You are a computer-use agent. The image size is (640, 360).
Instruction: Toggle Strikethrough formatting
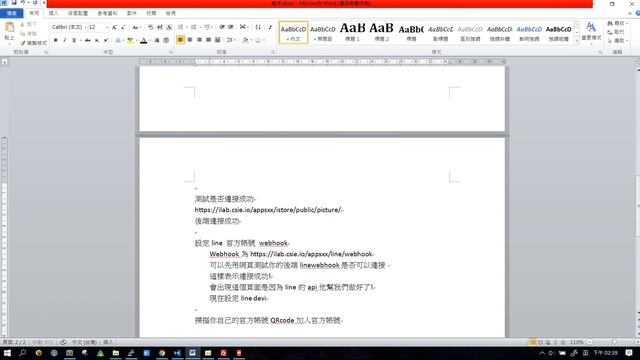(87, 40)
